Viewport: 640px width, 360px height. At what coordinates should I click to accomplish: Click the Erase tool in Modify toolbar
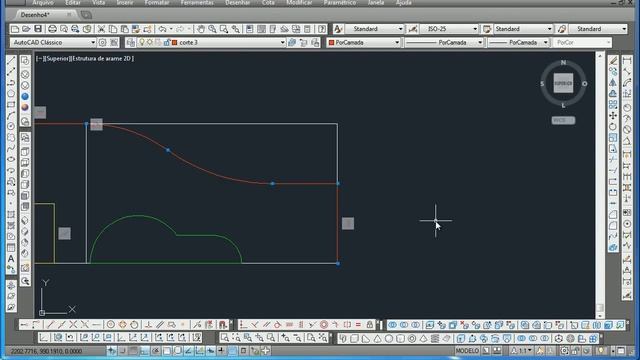click(613, 60)
